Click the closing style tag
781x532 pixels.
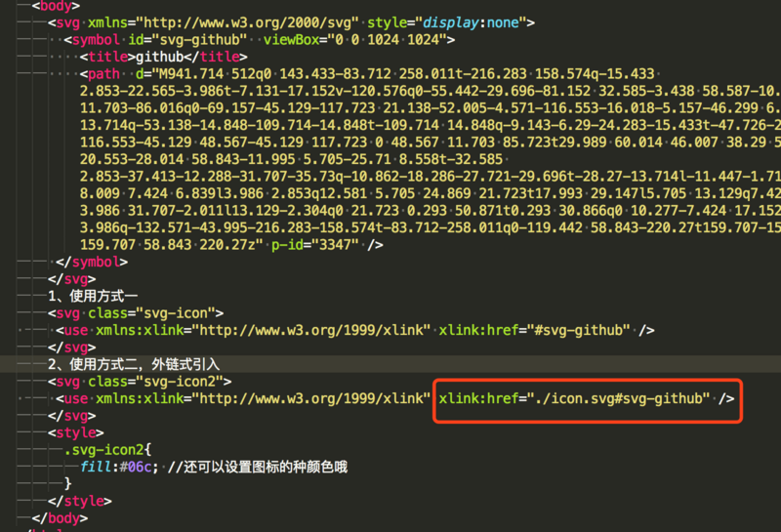click(x=80, y=501)
